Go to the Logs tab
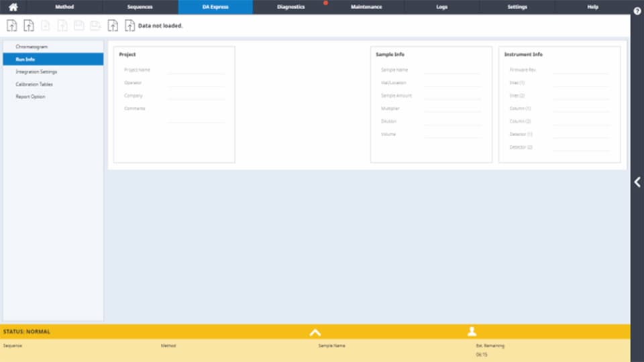This screenshot has width=644, height=362. pyautogui.click(x=442, y=7)
